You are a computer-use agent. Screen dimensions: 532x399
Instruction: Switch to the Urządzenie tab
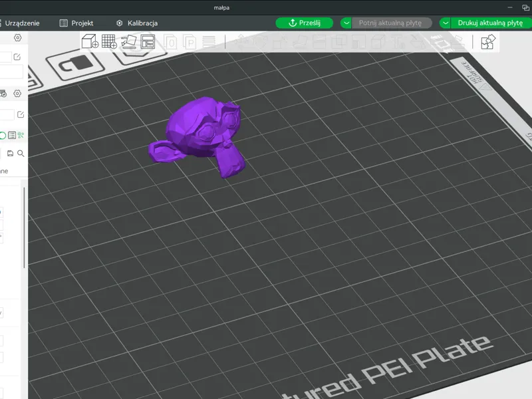pyautogui.click(x=20, y=23)
